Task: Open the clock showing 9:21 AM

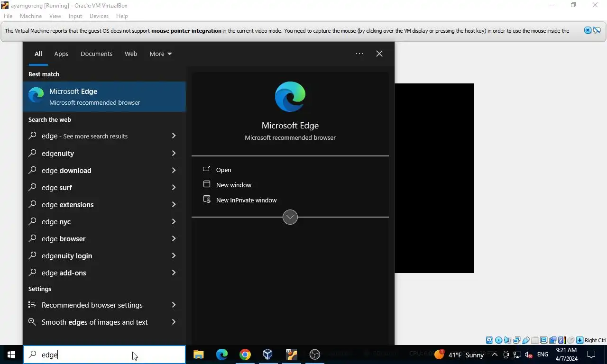Action: (x=566, y=355)
